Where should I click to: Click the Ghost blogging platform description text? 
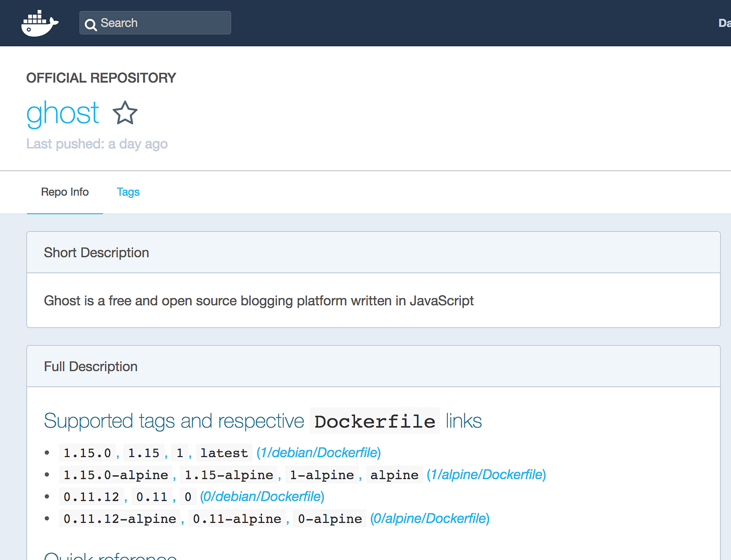pos(259,301)
